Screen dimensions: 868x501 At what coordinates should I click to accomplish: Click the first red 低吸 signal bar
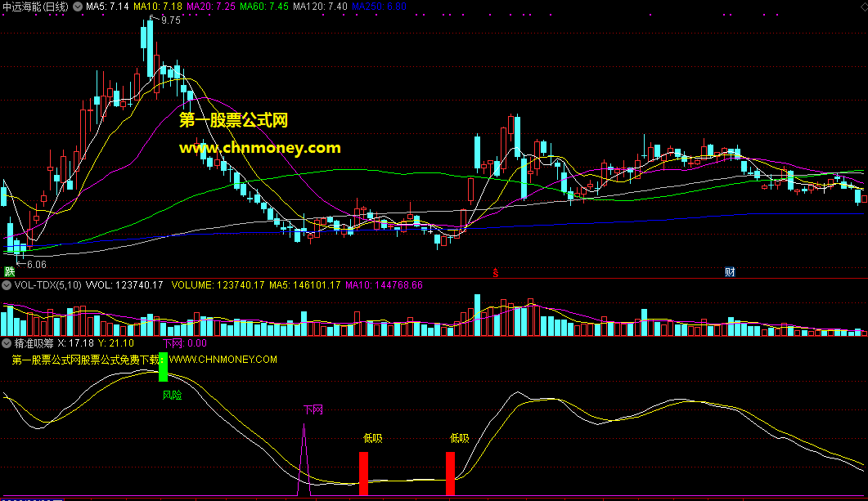coord(364,474)
